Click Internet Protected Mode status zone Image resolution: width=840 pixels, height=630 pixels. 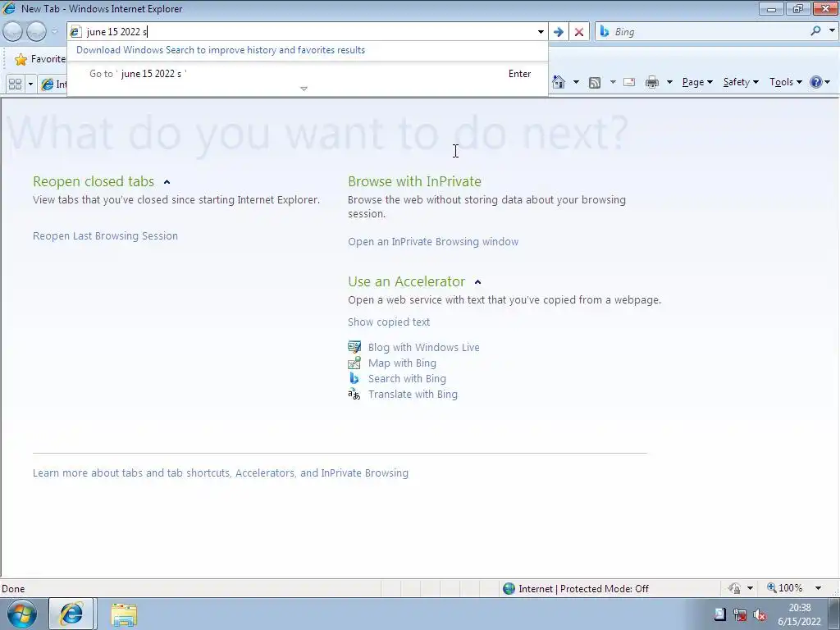(576, 589)
